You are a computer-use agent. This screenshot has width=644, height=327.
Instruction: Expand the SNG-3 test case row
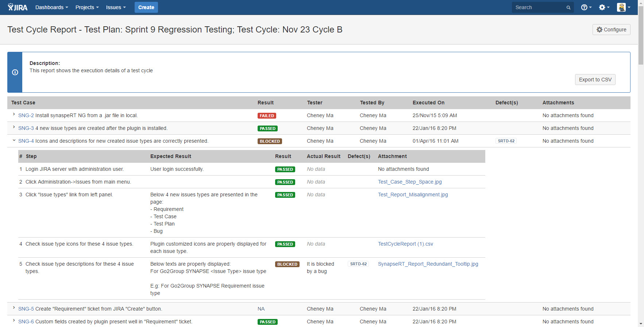point(14,127)
